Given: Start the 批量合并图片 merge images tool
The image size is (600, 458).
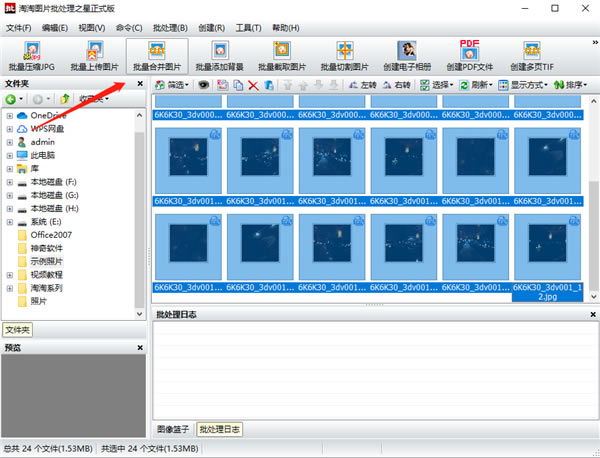Looking at the screenshot, I should point(157,56).
